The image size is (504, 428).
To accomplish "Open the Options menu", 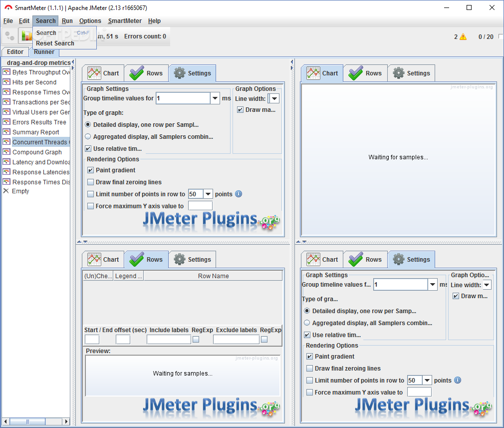I will (x=90, y=21).
